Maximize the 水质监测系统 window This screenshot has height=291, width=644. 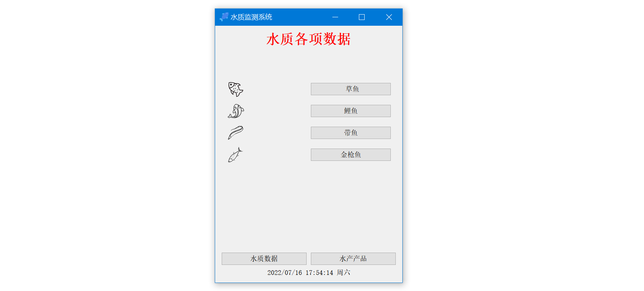tap(362, 17)
